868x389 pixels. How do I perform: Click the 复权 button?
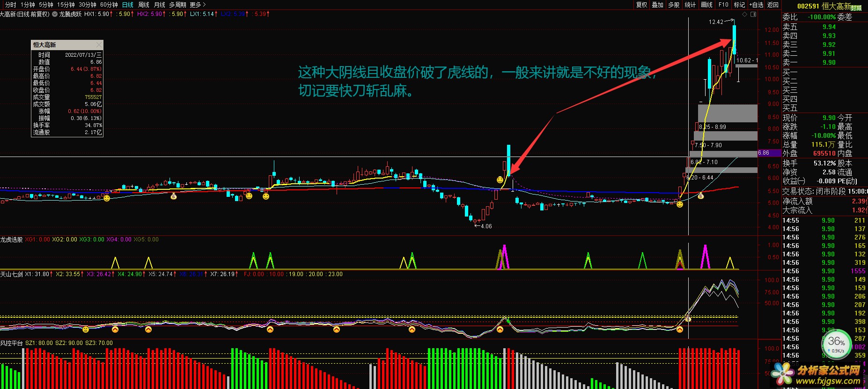[641, 5]
